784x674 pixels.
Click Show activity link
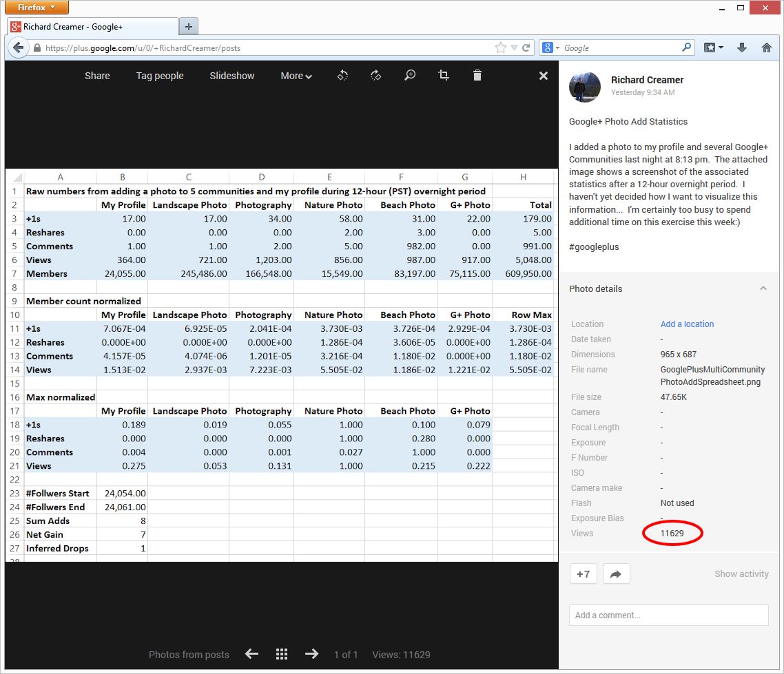tap(741, 574)
